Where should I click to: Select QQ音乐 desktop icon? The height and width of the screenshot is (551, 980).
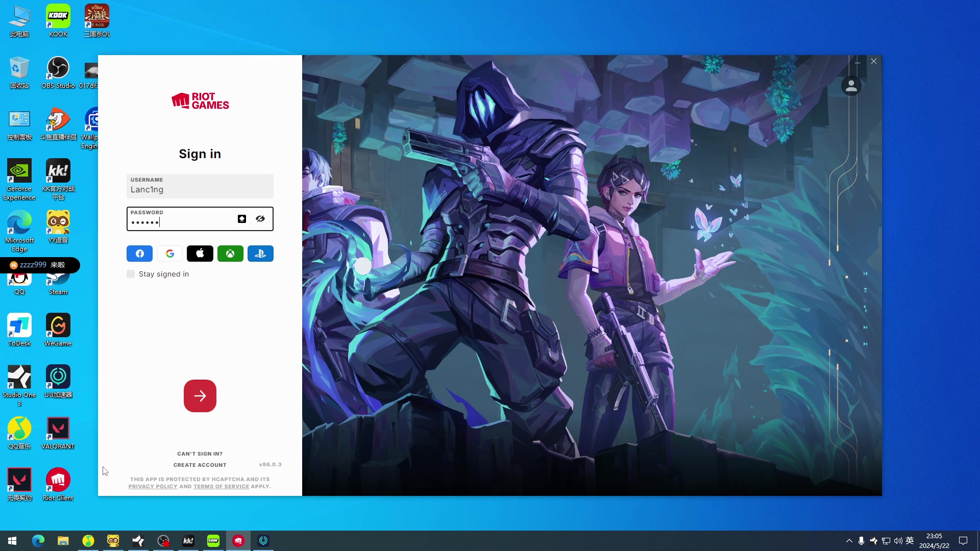(x=19, y=433)
